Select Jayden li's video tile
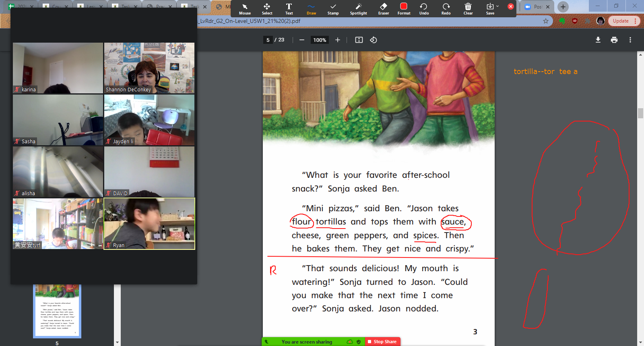 149,120
